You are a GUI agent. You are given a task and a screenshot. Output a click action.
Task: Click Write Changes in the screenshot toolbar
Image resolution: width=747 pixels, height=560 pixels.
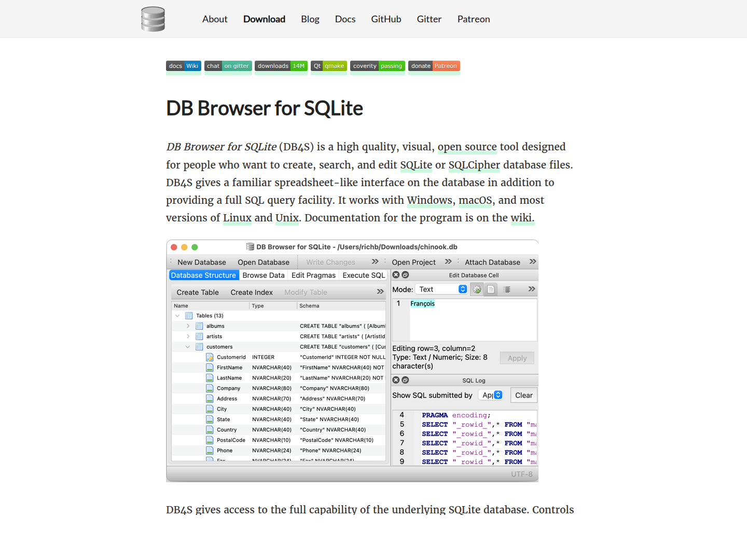click(330, 262)
